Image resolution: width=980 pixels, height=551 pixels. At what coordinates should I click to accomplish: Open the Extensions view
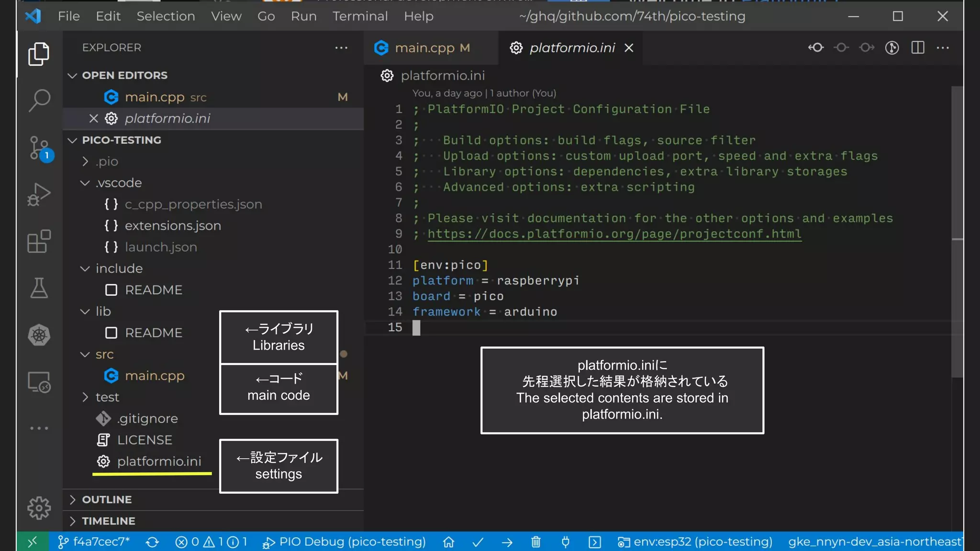pos(39,241)
